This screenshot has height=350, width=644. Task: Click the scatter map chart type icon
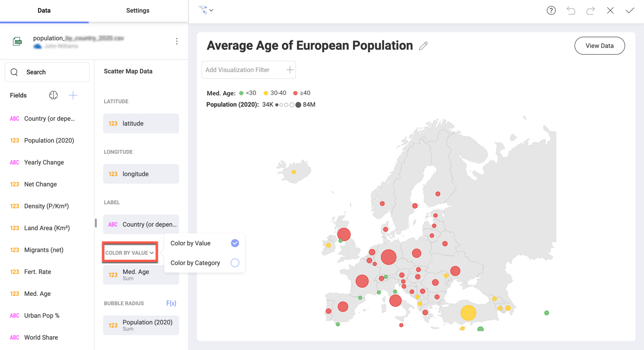[202, 10]
